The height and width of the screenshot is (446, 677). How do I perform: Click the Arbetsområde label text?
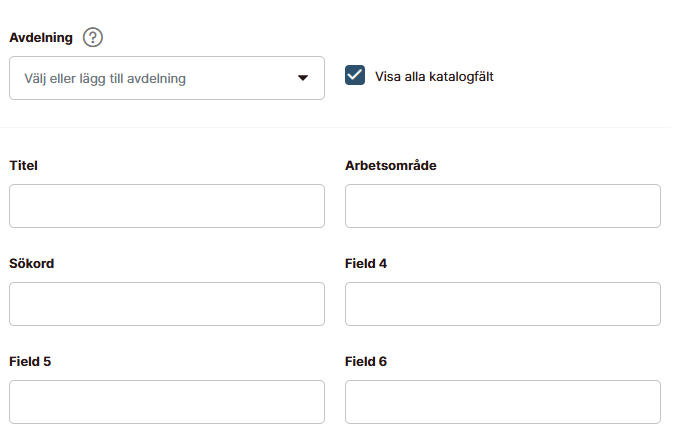(391, 165)
